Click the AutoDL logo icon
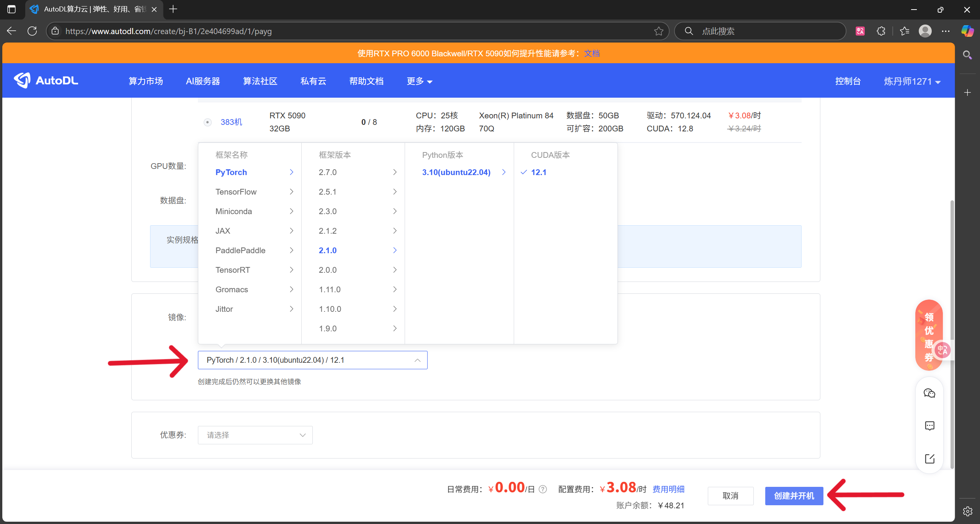This screenshot has height=524, width=980. [22, 80]
